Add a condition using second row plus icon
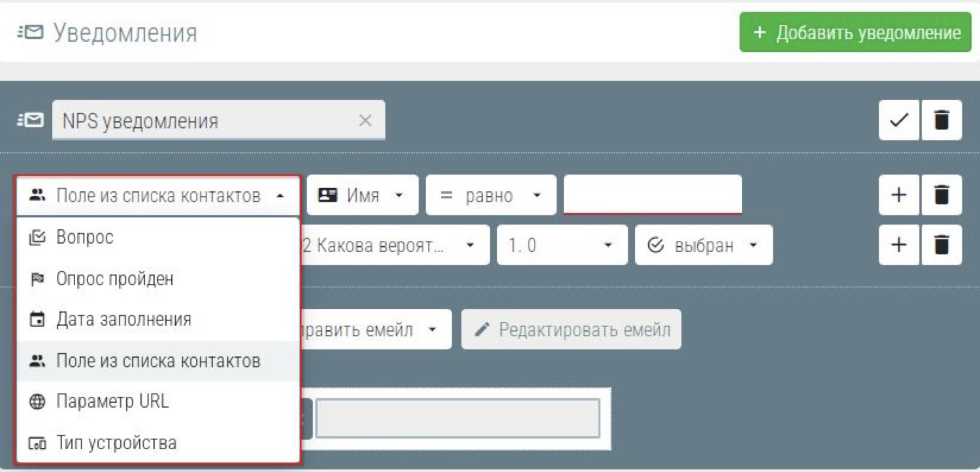 (899, 245)
